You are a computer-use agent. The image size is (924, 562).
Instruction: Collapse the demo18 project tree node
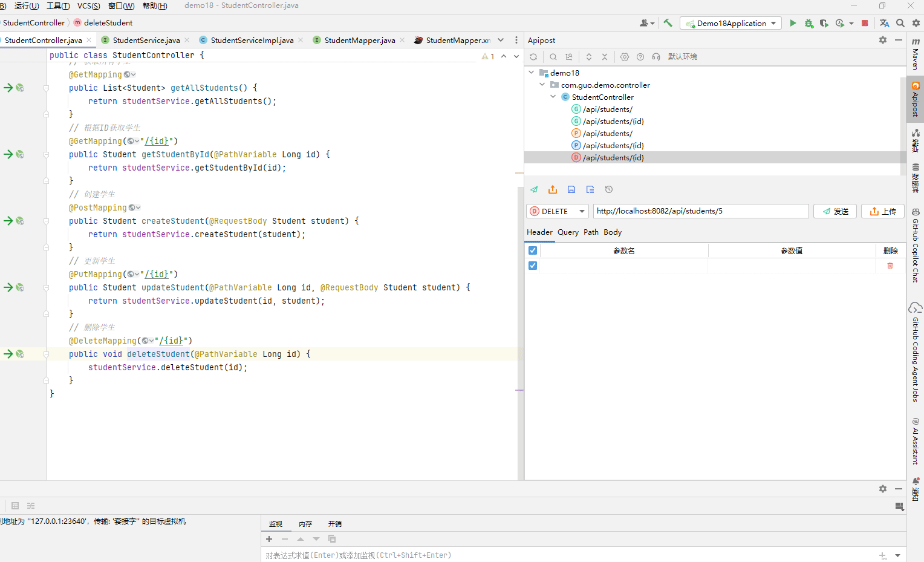click(532, 73)
